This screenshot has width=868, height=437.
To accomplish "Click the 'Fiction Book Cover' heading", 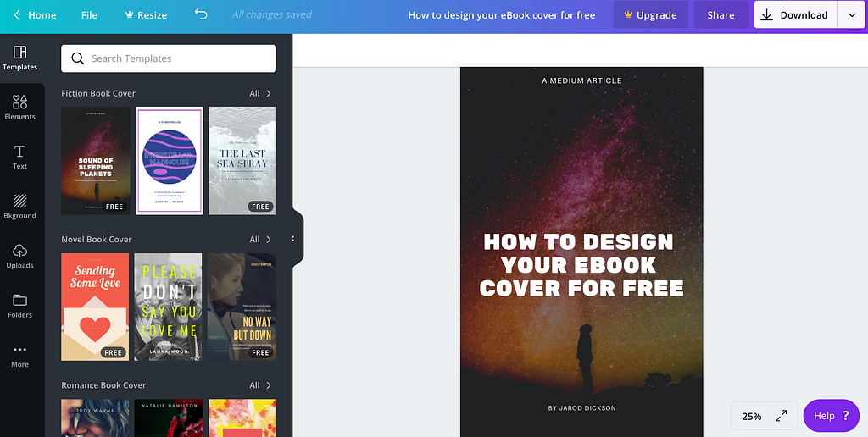I will pyautogui.click(x=98, y=93).
